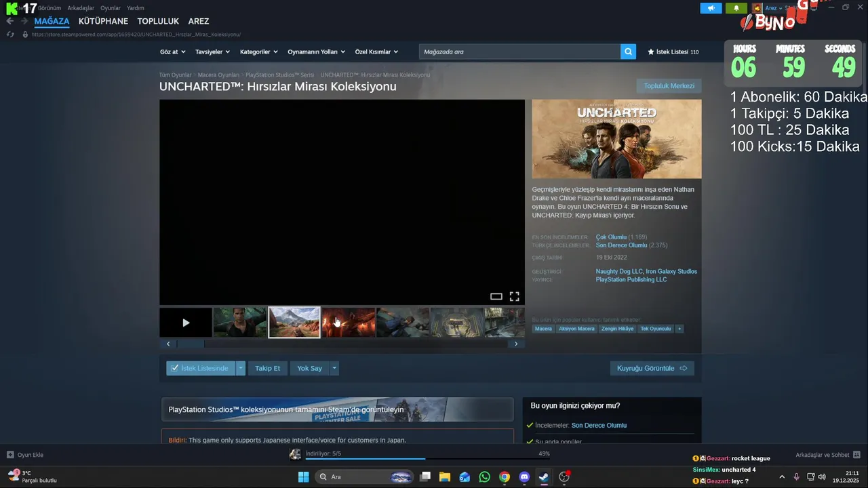The height and width of the screenshot is (488, 868).
Task: Open the Oynamanın Yolları dropdown
Action: (x=316, y=52)
